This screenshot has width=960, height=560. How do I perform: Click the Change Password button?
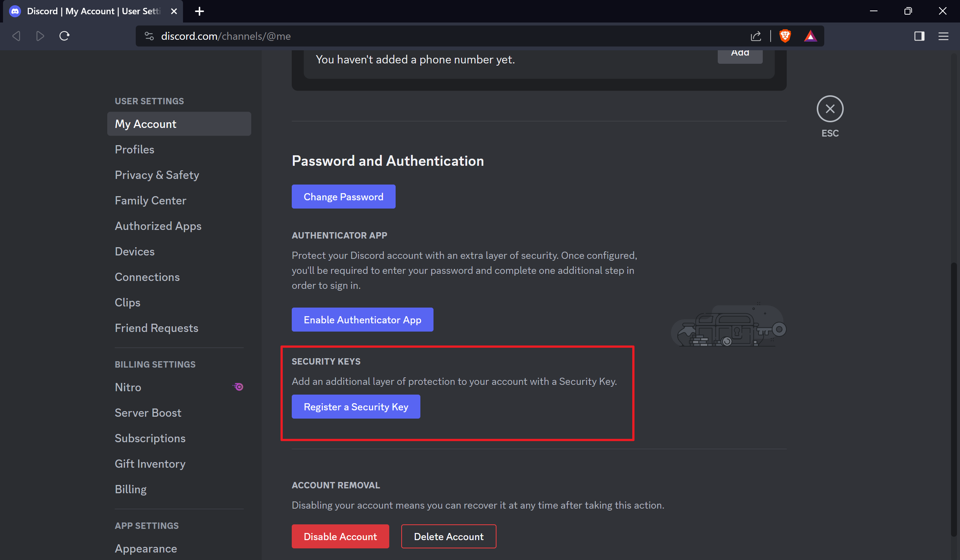tap(344, 196)
